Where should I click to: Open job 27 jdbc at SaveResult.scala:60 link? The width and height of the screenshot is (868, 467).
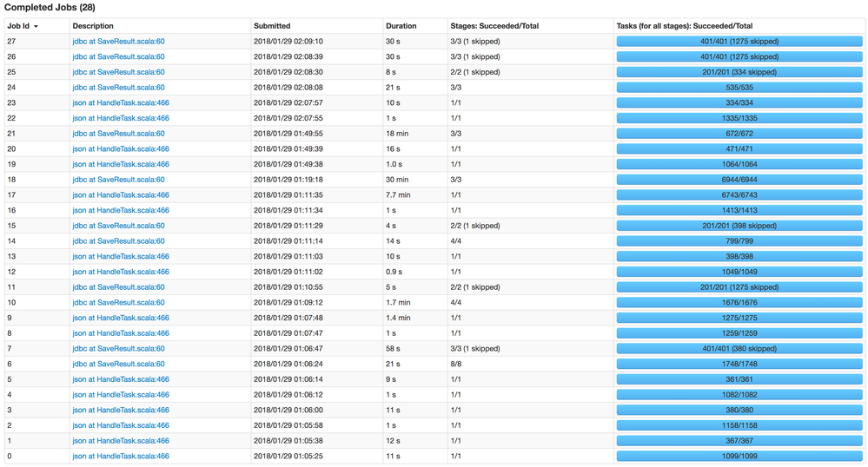coord(118,42)
